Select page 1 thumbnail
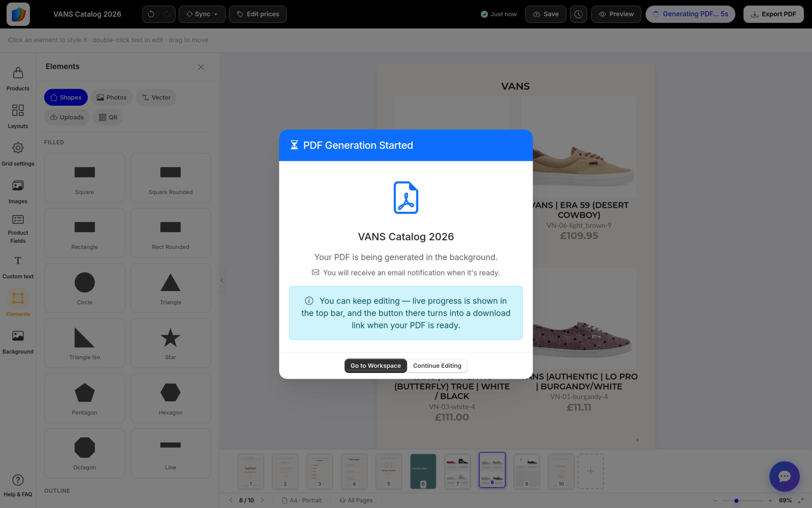 [251, 471]
